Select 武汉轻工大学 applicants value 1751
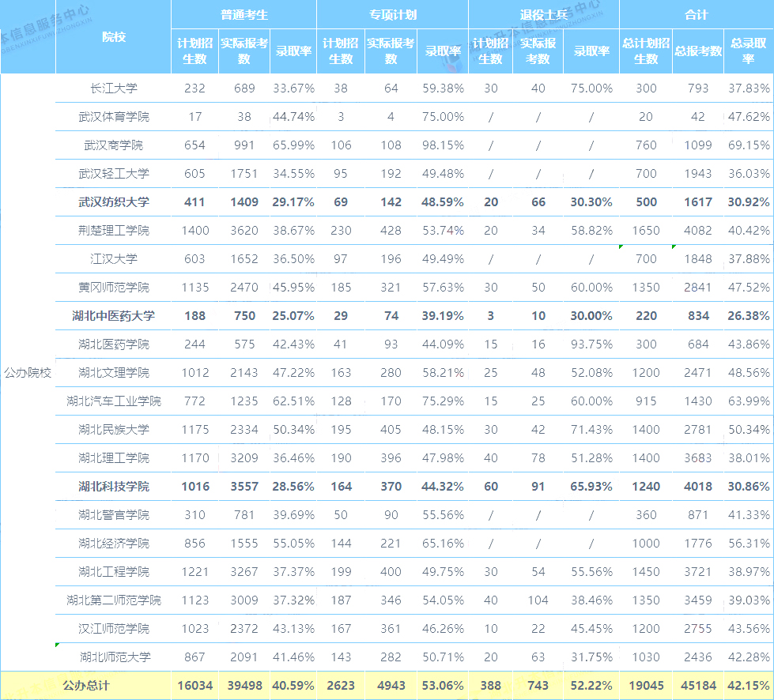The image size is (774, 700). 244,174
